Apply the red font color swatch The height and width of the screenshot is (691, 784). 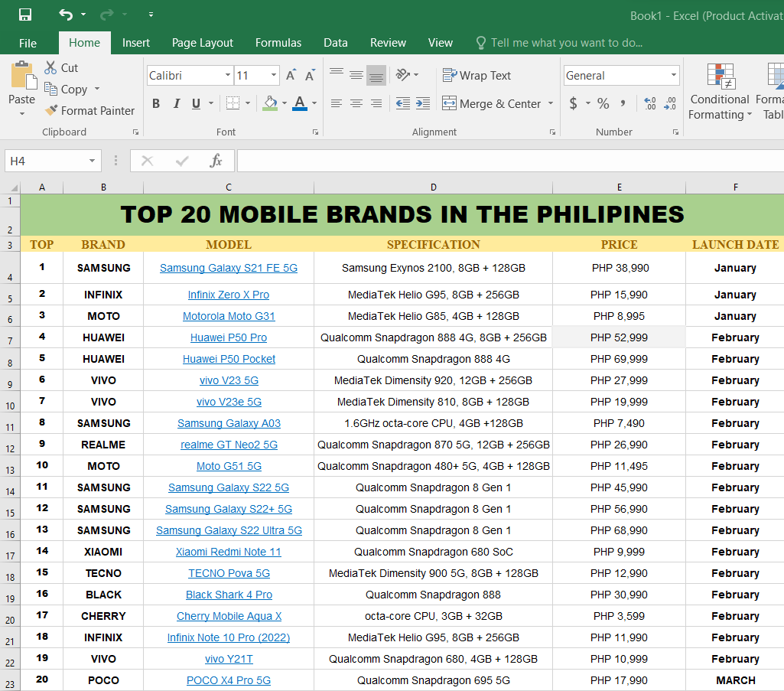pyautogui.click(x=299, y=103)
